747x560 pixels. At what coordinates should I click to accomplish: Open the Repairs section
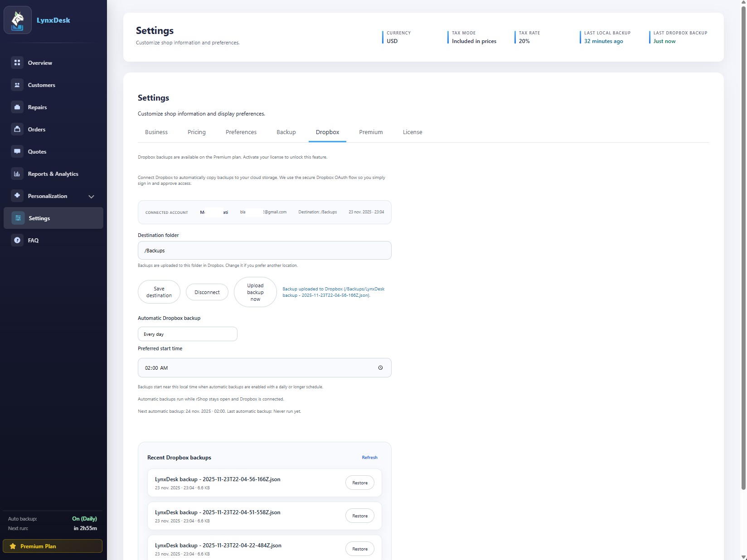pyautogui.click(x=37, y=107)
